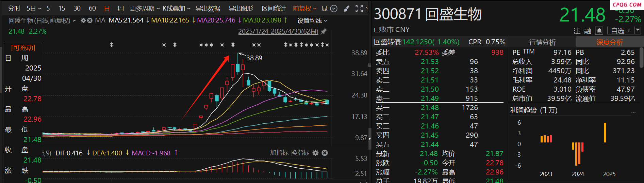
Task: Click the MA20:25.746 magenta label
Action: [x=216, y=20]
